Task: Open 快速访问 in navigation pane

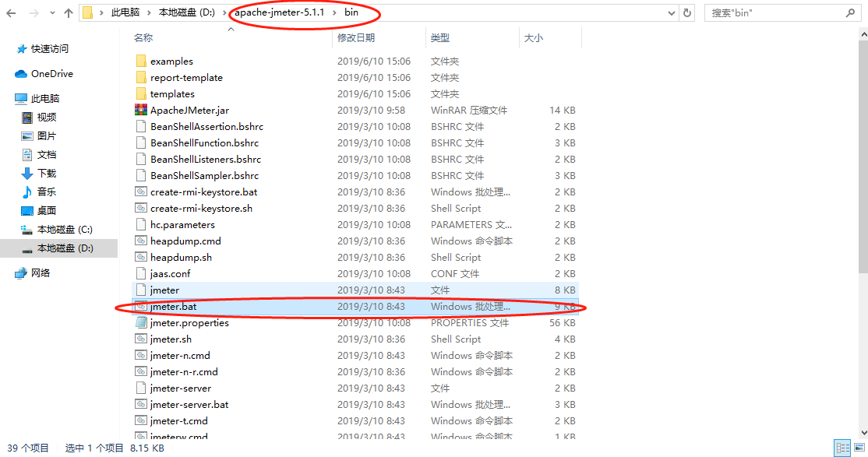Action: (49, 49)
